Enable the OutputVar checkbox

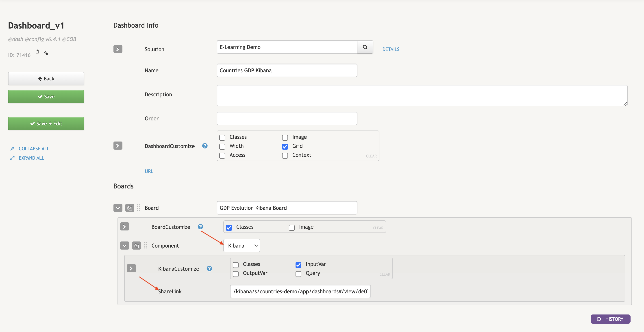(235, 274)
